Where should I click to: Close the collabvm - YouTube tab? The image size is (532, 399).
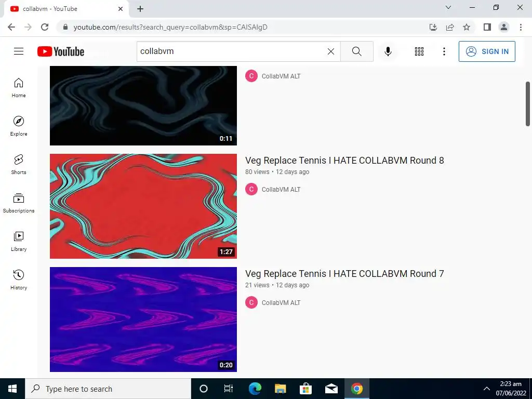(121, 9)
